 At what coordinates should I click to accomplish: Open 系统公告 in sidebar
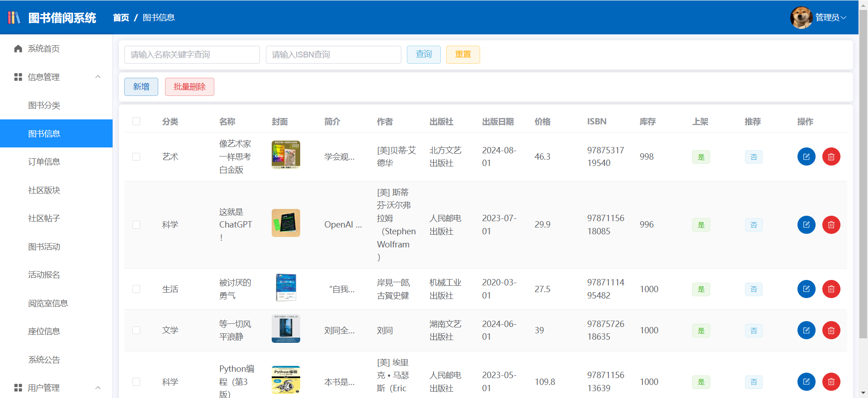56,360
